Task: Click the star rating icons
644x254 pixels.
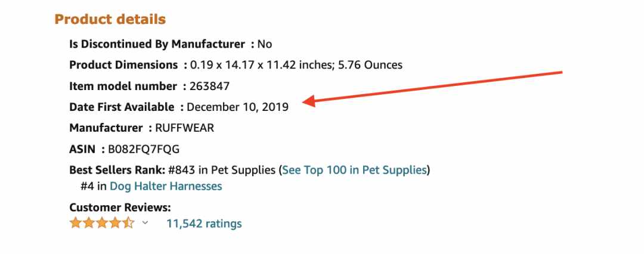Action: coord(102,223)
